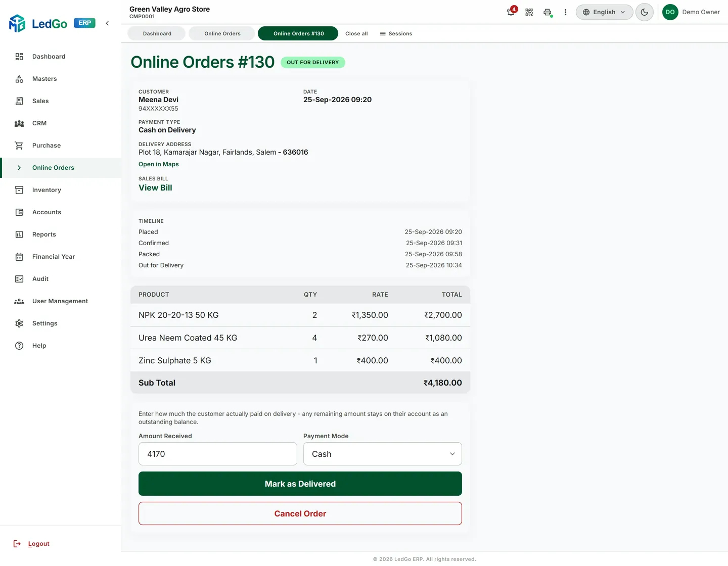Click the Financial Year calendar icon

tap(19, 257)
